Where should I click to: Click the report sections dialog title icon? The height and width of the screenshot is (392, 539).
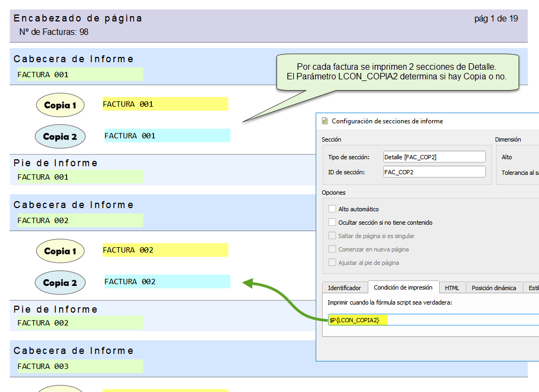(325, 121)
